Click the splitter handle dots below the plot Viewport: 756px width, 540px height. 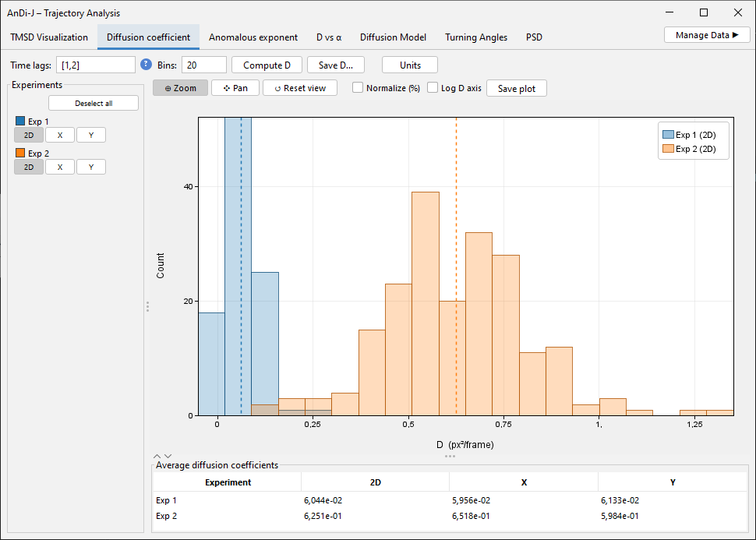click(x=450, y=456)
